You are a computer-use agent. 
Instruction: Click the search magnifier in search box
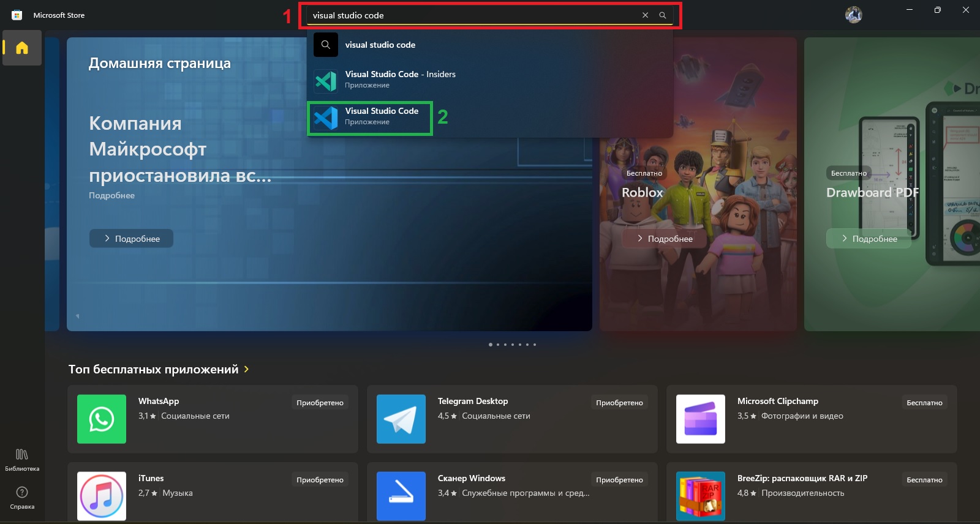click(663, 15)
